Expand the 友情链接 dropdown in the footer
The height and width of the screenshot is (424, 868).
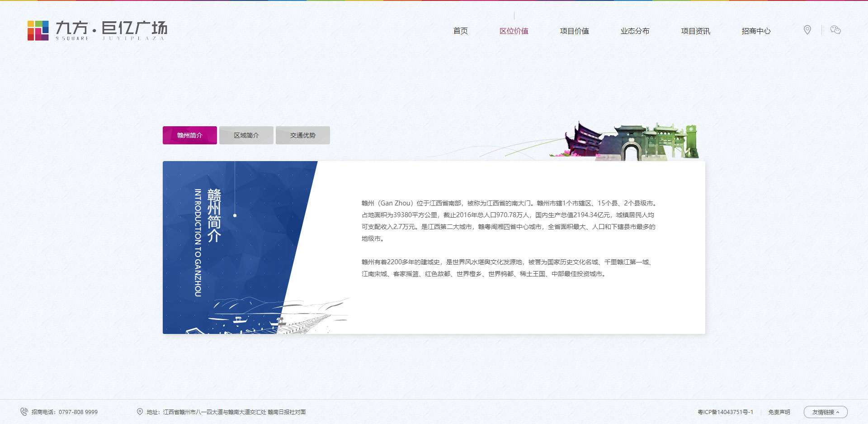826,412
